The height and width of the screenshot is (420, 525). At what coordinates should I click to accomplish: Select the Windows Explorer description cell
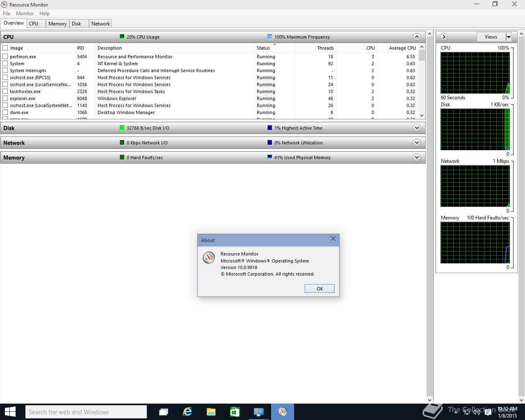117,98
